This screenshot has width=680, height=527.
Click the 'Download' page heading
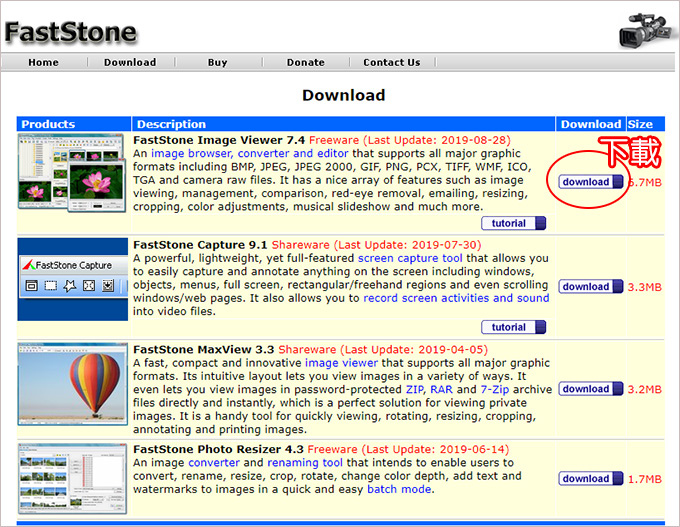343,95
